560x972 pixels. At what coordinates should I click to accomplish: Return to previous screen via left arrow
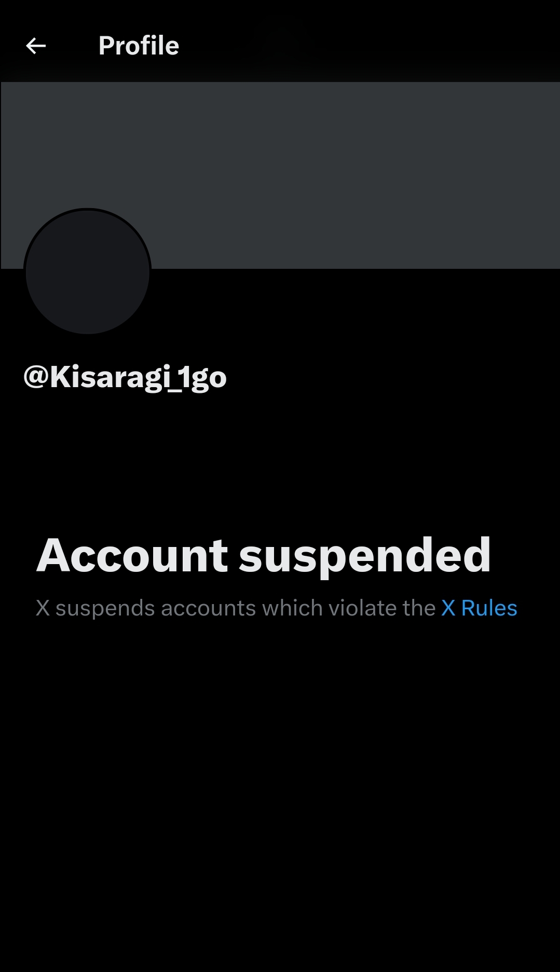point(36,46)
